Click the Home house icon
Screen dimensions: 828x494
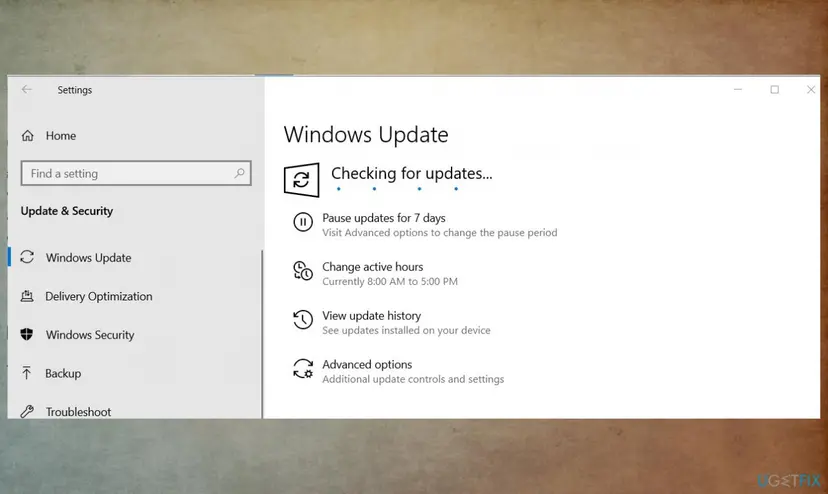27,136
